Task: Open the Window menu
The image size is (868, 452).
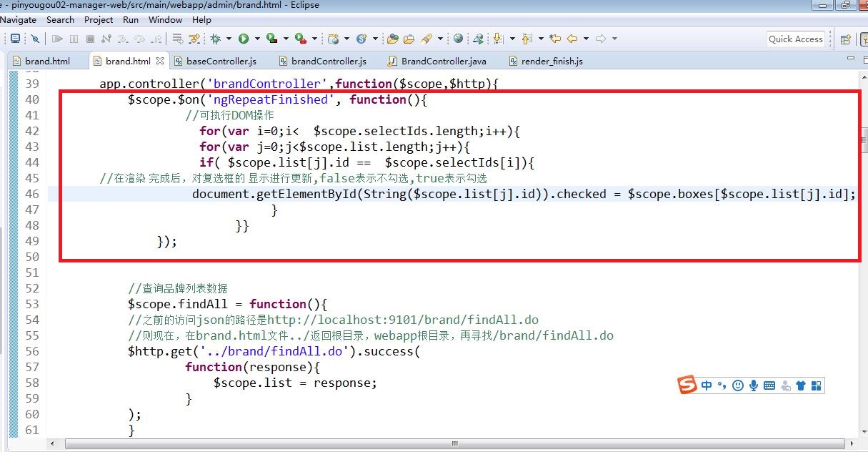Action: coord(165,20)
